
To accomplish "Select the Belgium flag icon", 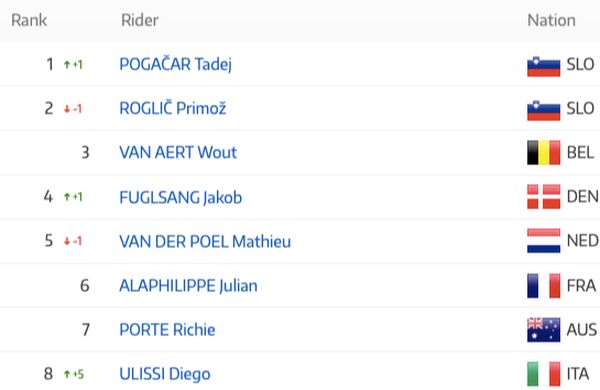I will pos(543,153).
